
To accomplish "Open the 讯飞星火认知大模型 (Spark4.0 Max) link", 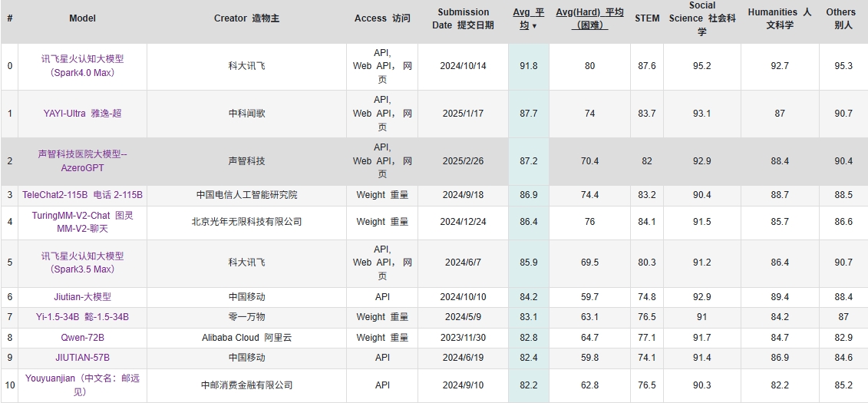I will click(x=82, y=66).
